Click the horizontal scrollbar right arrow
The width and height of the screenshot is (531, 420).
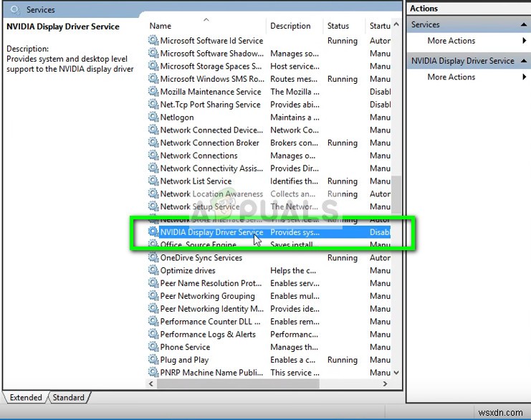point(385,383)
